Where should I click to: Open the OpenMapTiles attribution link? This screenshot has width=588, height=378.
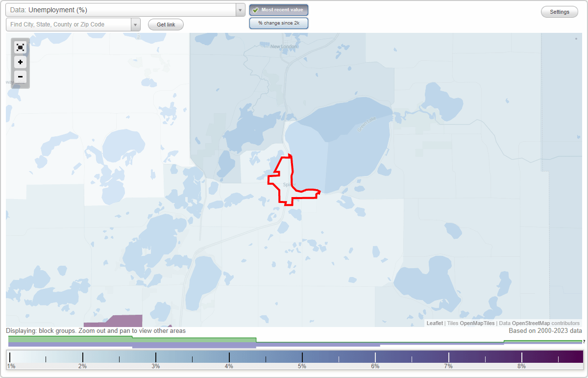point(477,323)
